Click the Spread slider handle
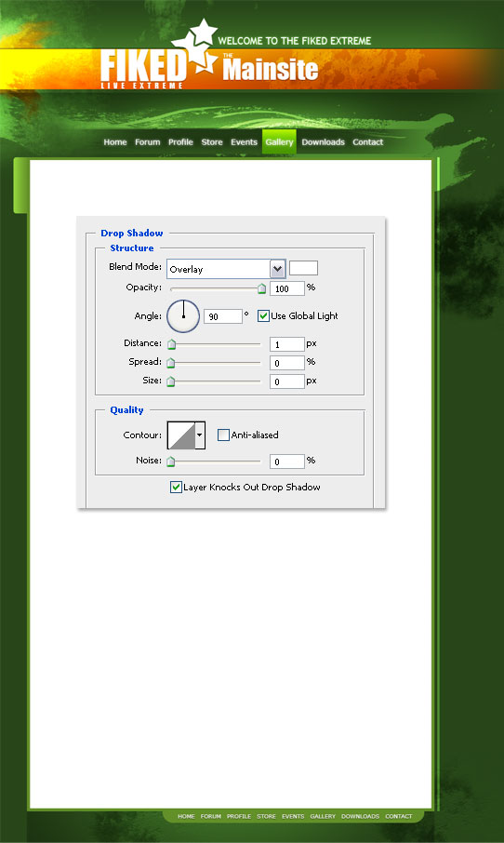The width and height of the screenshot is (504, 843). tap(171, 363)
